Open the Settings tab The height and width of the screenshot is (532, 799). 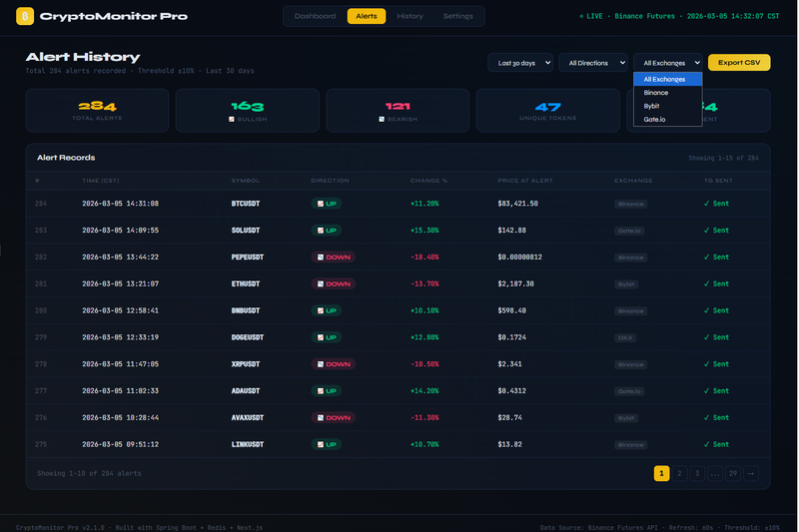[457, 16]
